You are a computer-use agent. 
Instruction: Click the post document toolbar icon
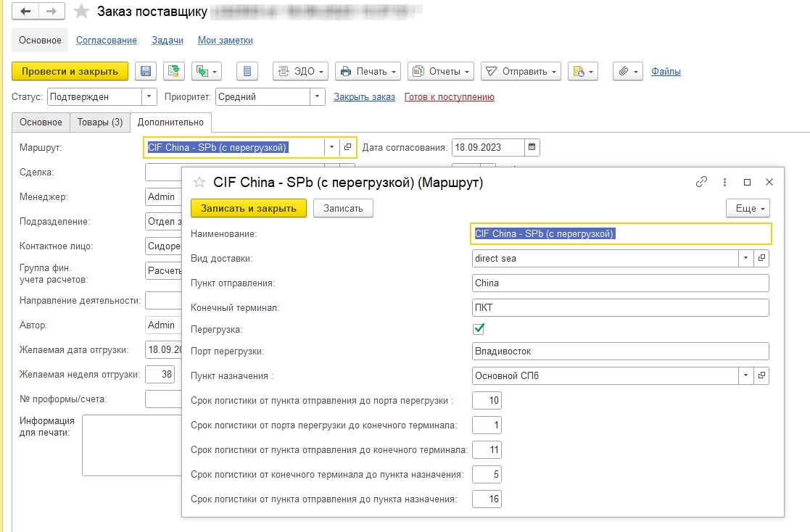(174, 71)
